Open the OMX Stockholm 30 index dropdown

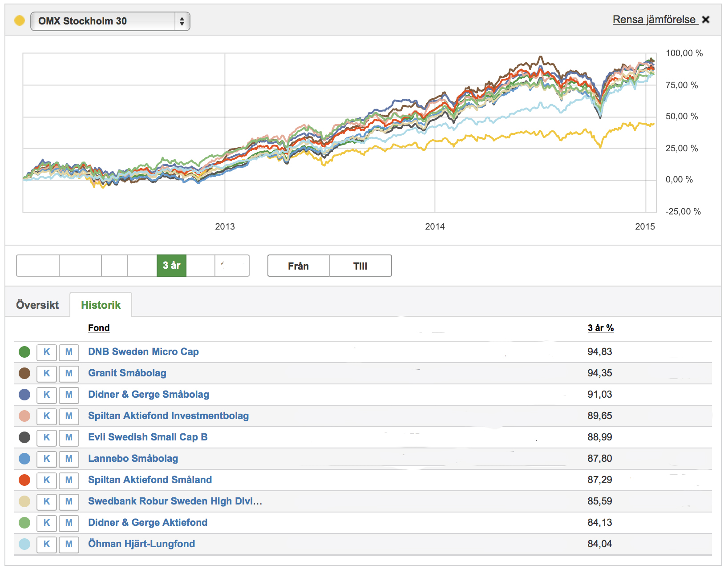click(110, 21)
